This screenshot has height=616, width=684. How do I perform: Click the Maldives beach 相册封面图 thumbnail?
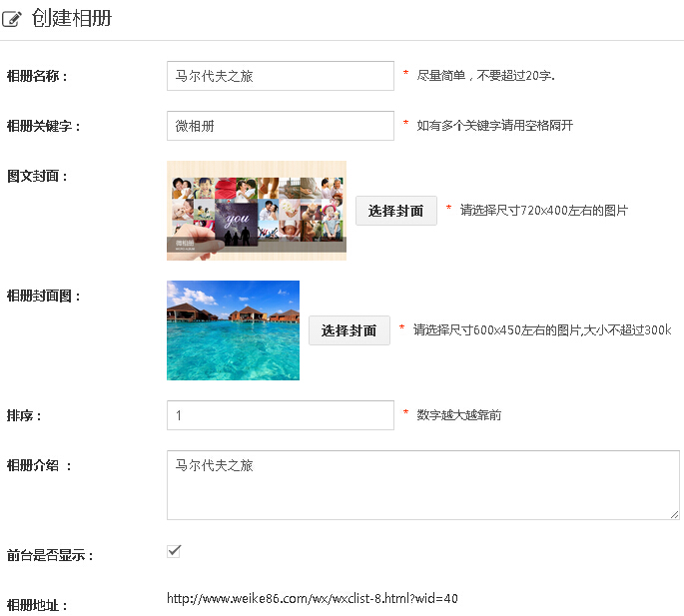[x=233, y=330]
